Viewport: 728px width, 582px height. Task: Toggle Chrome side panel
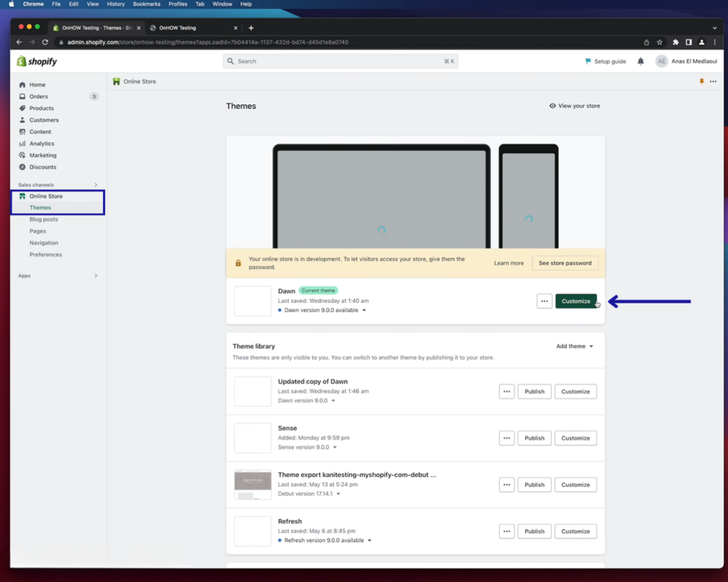click(x=688, y=42)
